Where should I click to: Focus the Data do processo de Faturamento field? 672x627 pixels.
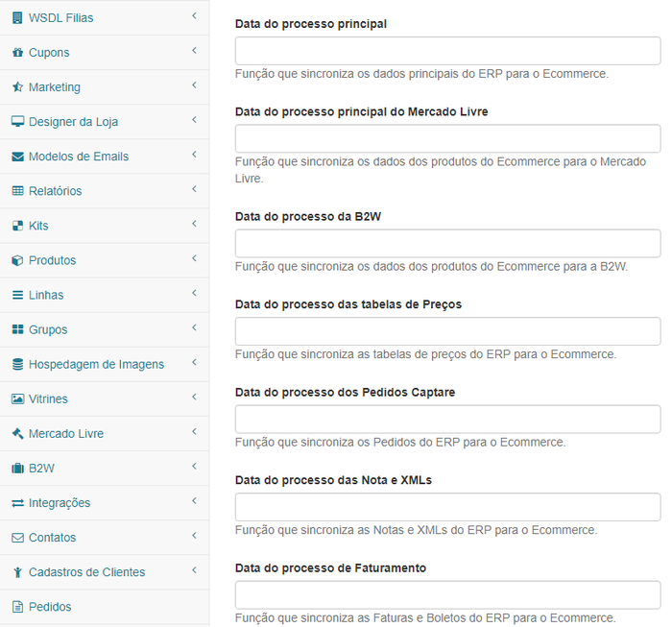coord(447,595)
